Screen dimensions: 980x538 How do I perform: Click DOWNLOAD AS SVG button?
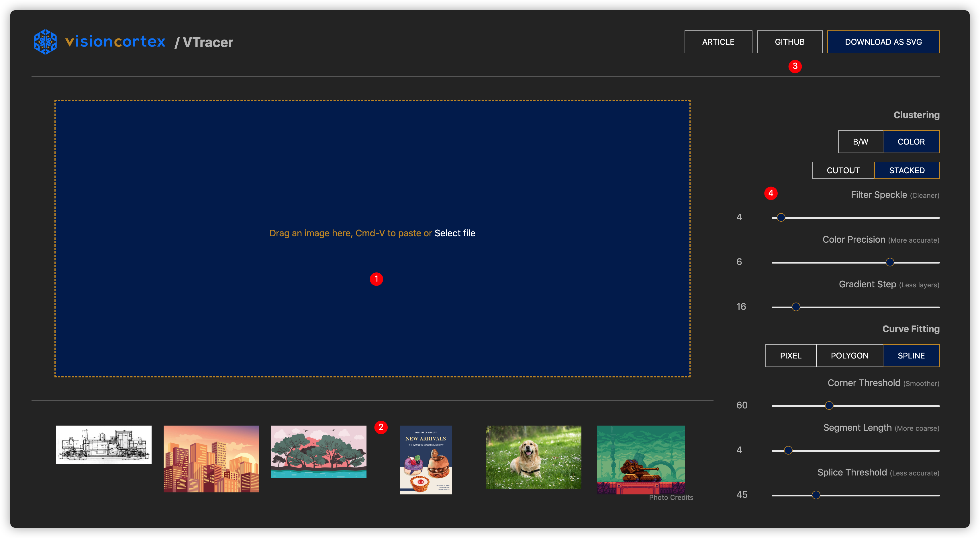pos(883,42)
